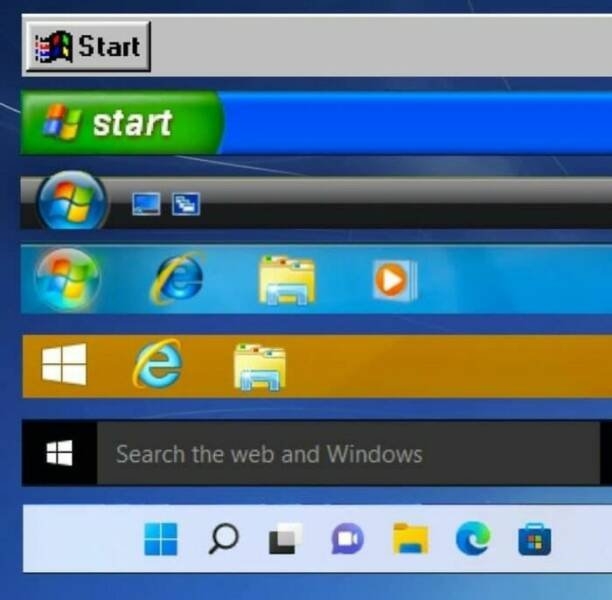Open Microsoft Store on Windows 11 taskbar
The width and height of the screenshot is (612, 600).
pos(534,540)
